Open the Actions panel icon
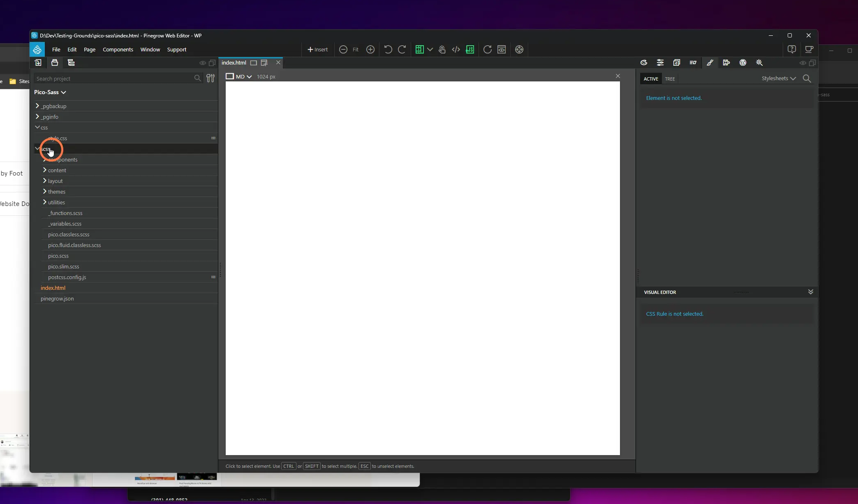The height and width of the screenshot is (504, 858). (x=693, y=62)
